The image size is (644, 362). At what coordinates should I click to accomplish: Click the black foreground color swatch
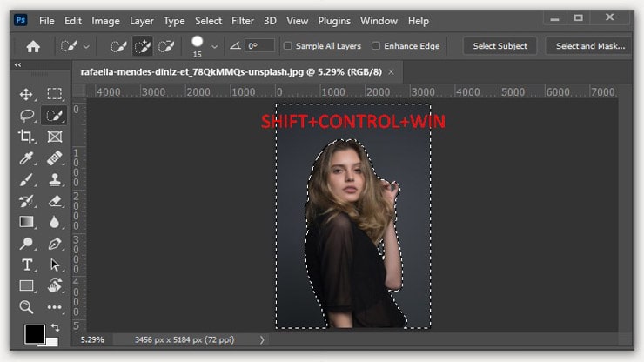click(x=35, y=333)
